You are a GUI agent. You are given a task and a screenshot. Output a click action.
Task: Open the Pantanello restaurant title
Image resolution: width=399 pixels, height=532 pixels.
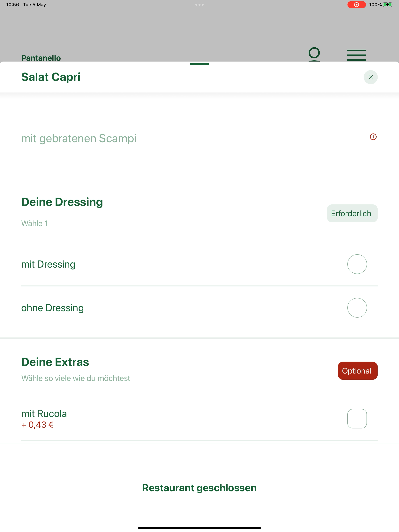click(41, 58)
